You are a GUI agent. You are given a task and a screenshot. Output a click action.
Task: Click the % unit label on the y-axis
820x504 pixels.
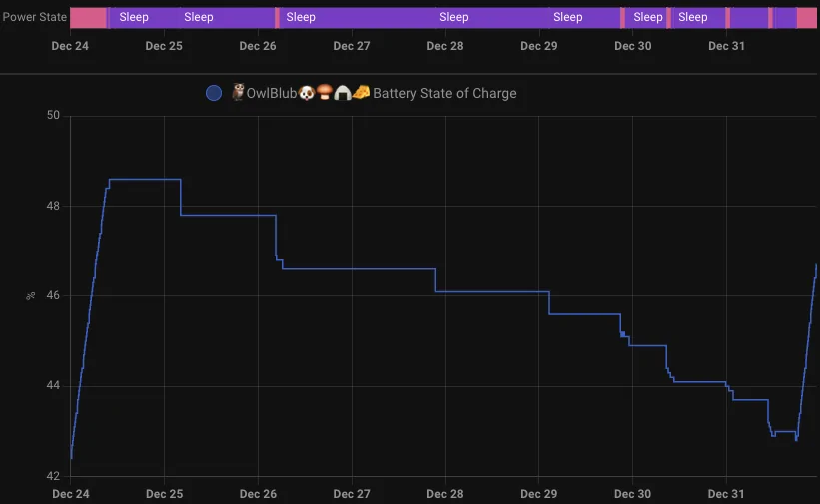(30, 296)
